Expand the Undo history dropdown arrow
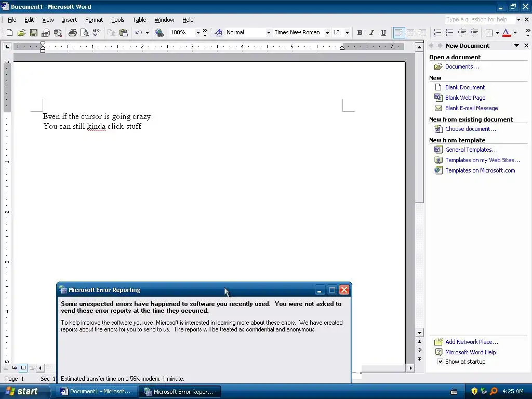This screenshot has height=399, width=532. [x=147, y=33]
